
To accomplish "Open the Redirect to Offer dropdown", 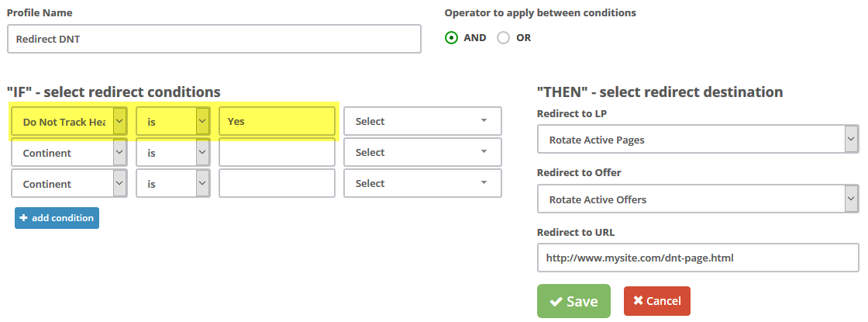I will click(x=697, y=199).
